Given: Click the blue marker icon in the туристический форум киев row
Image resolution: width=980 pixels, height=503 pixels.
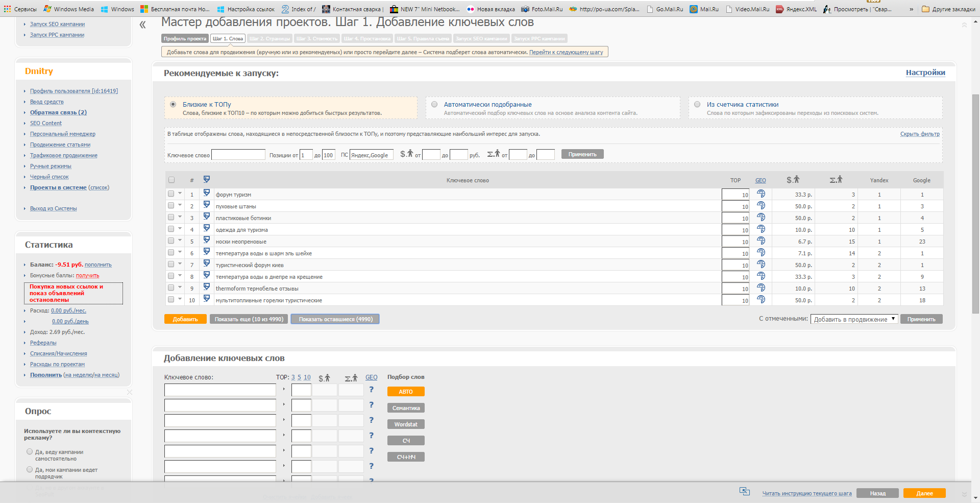Looking at the screenshot, I should click(x=207, y=264).
